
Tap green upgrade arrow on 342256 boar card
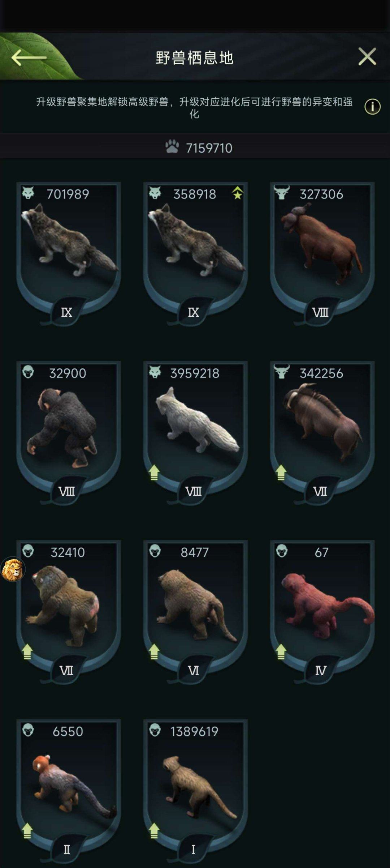point(281,473)
